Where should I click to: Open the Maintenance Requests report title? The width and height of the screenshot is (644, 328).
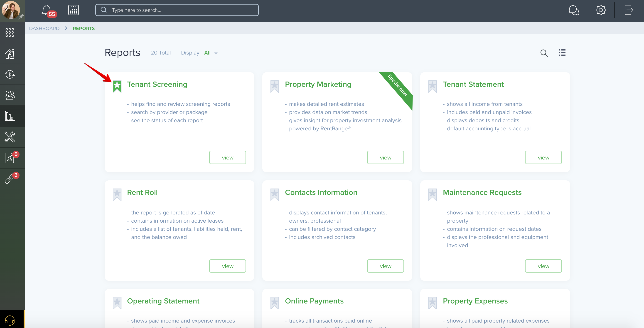coord(482,192)
